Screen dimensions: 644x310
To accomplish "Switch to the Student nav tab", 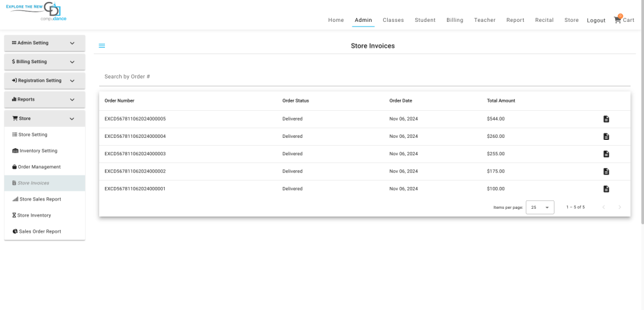I will 425,20.
